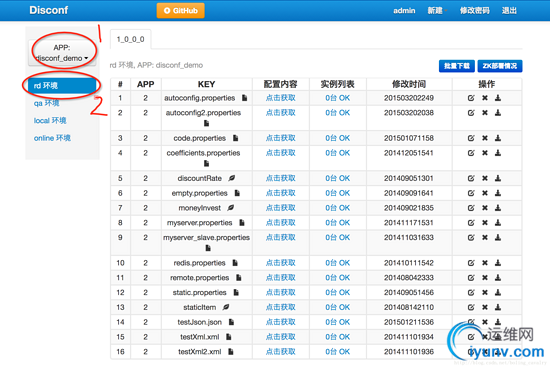Click the static.properties key name

click(200, 292)
